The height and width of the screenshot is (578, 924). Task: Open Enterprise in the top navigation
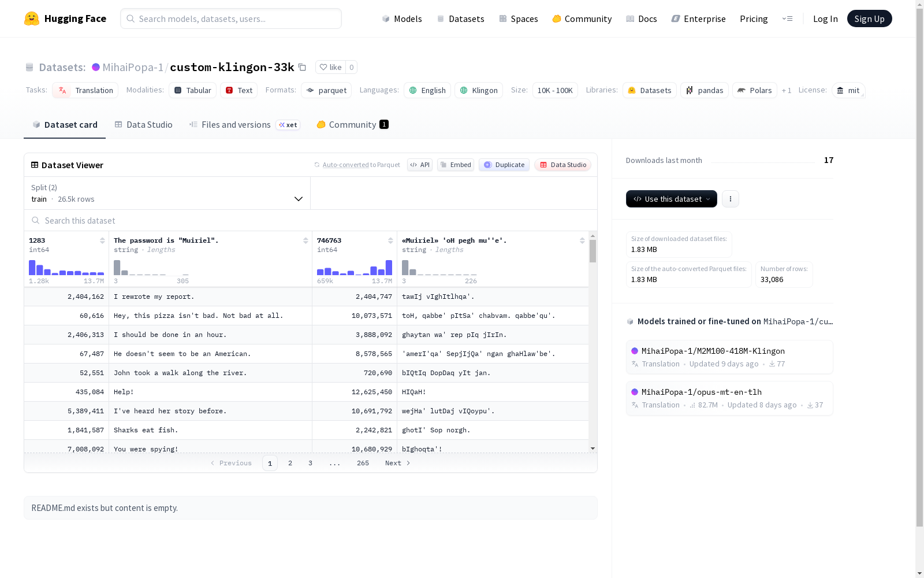pos(698,18)
